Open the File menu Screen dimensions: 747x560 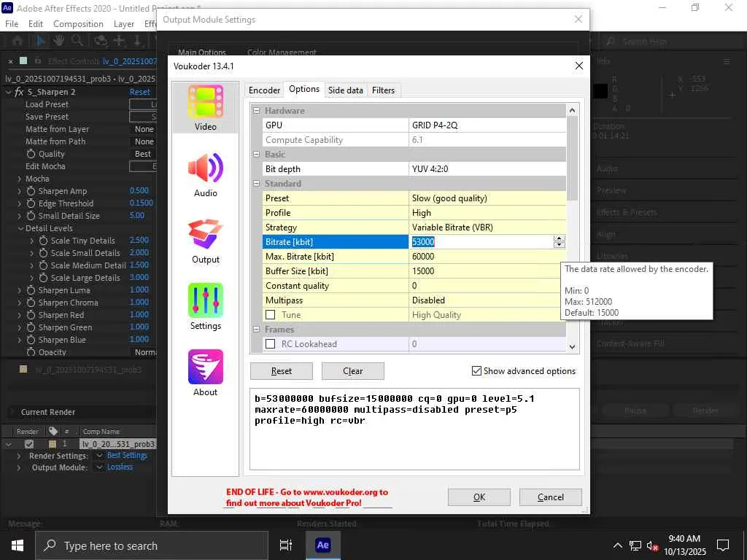12,24
